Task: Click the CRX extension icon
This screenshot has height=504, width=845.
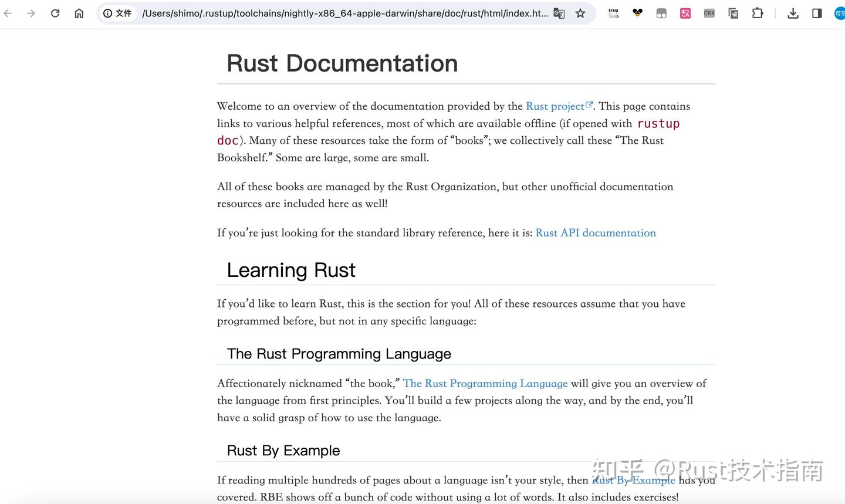Action: coord(709,13)
